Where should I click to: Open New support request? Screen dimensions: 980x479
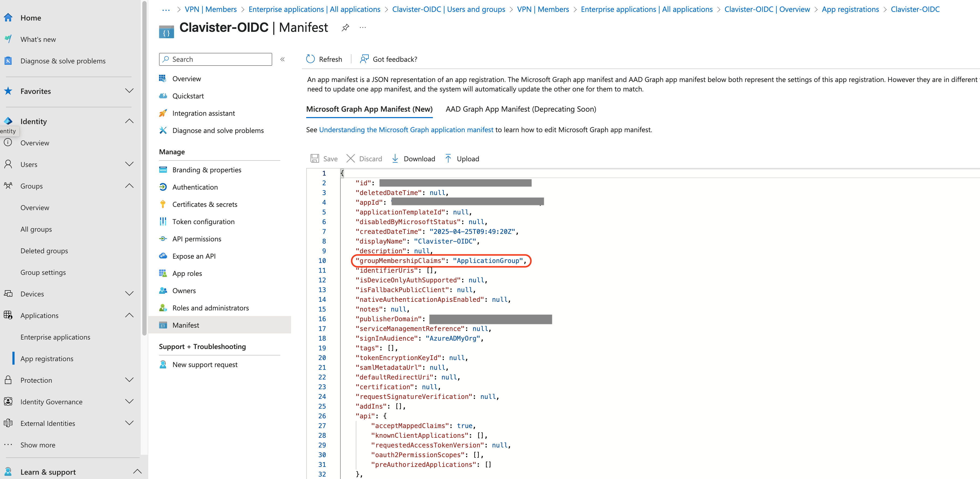205,364
